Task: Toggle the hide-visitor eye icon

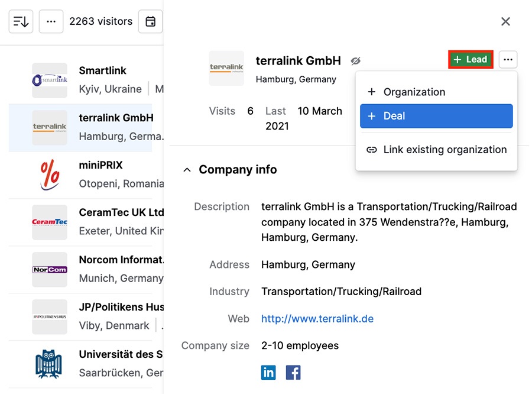Action: (356, 61)
